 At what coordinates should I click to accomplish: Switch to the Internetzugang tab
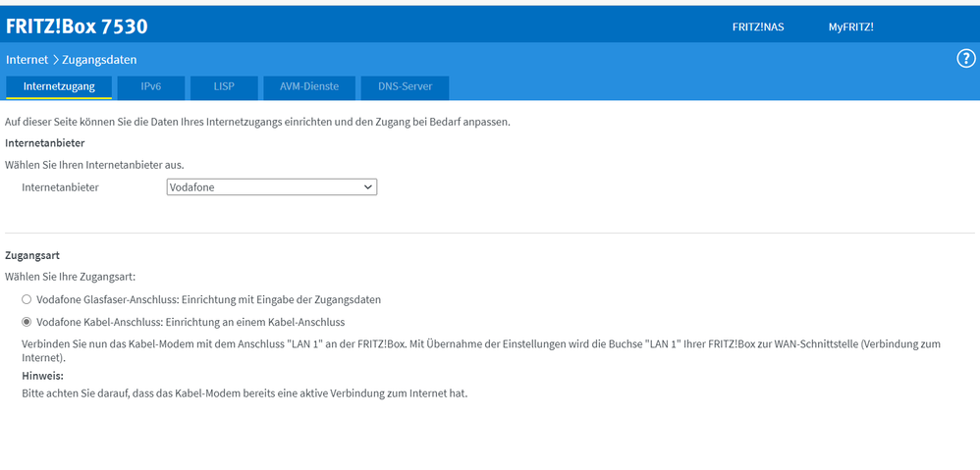point(59,86)
